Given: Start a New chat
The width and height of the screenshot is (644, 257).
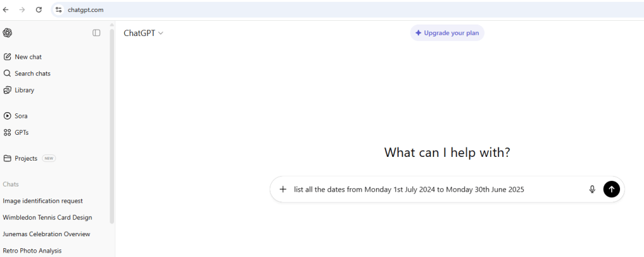Looking at the screenshot, I should pos(28,57).
